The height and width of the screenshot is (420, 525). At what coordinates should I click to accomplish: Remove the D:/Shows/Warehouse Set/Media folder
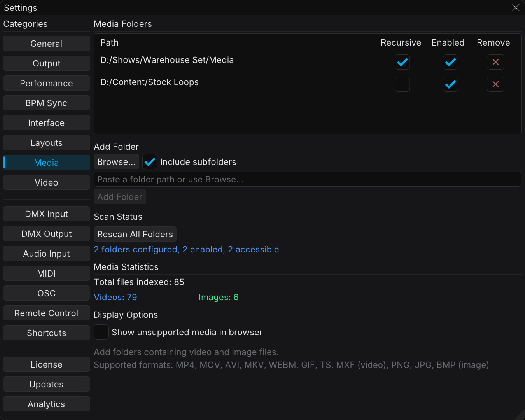[x=495, y=62]
